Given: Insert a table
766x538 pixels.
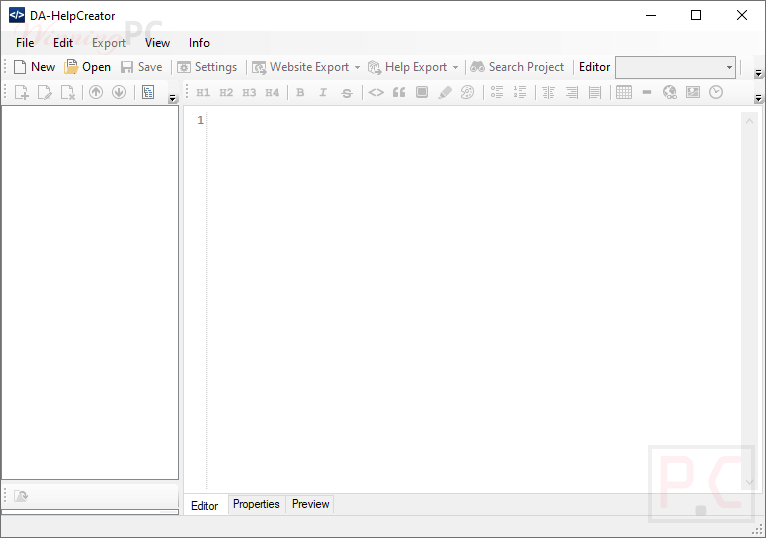Looking at the screenshot, I should (624, 92).
